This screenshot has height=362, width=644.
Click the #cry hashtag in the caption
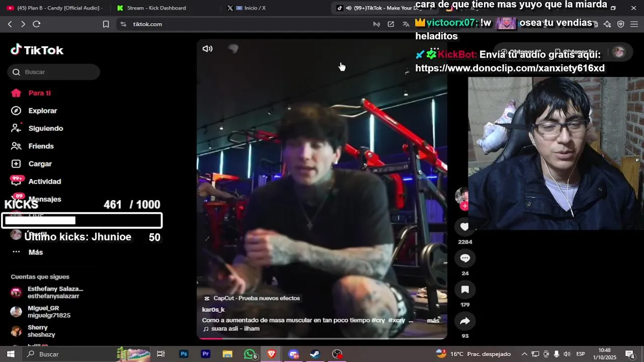tap(378, 320)
